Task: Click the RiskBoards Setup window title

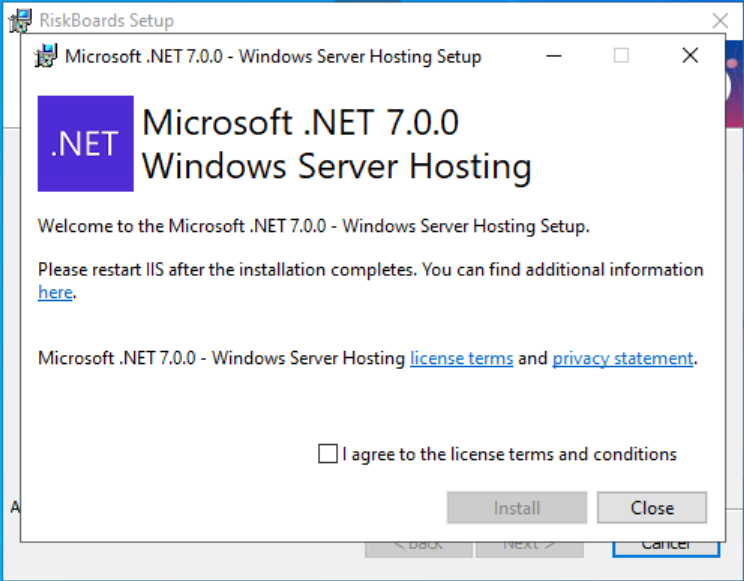Action: (x=107, y=20)
